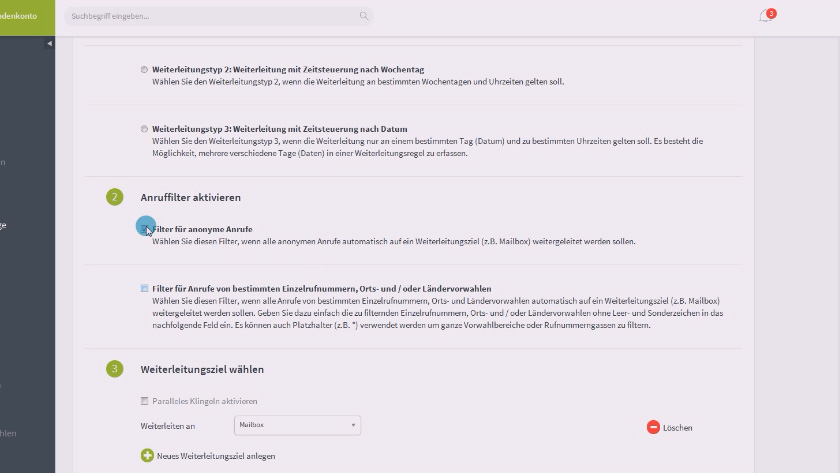Click the red Löschen minus icon
Image resolution: width=840 pixels, height=473 pixels.
pyautogui.click(x=653, y=427)
